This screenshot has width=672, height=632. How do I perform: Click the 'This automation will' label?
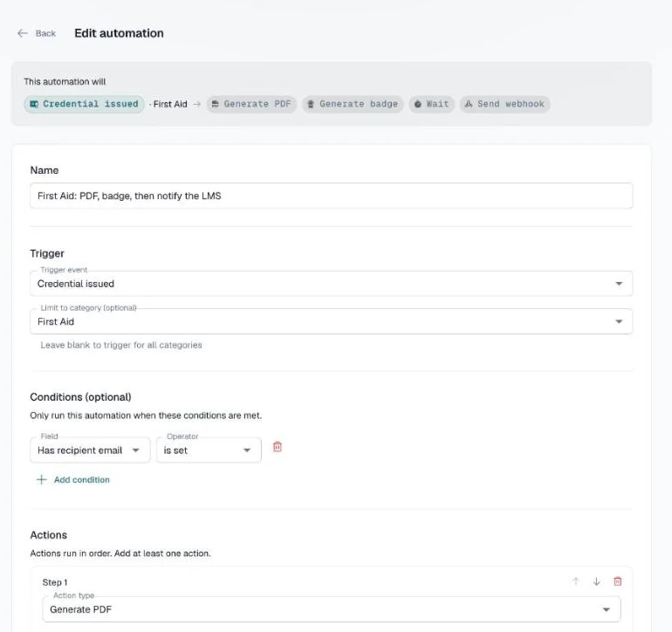tap(65, 81)
